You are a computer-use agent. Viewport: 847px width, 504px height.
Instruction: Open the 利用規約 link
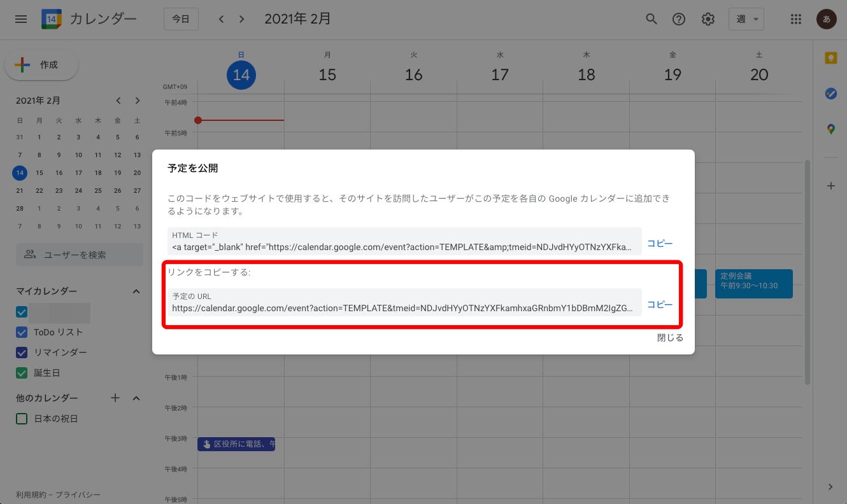click(x=32, y=494)
